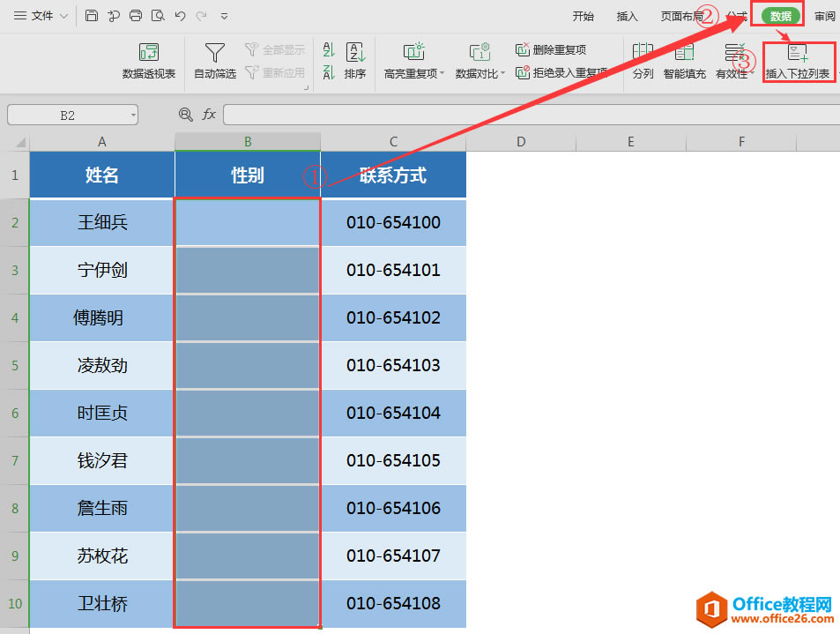The height and width of the screenshot is (634, 840).
Task: Select cell containing 时匡贞
Action: [101, 414]
